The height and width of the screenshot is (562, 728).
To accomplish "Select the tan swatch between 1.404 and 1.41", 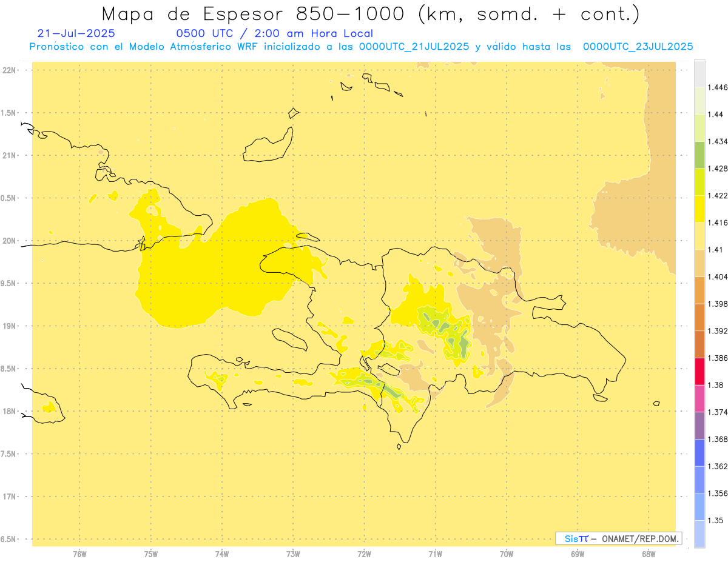I will (699, 263).
